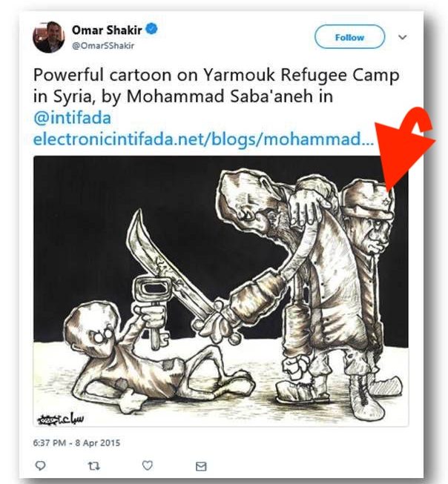
Task: Click the Omar Shakir display name
Action: click(x=107, y=30)
